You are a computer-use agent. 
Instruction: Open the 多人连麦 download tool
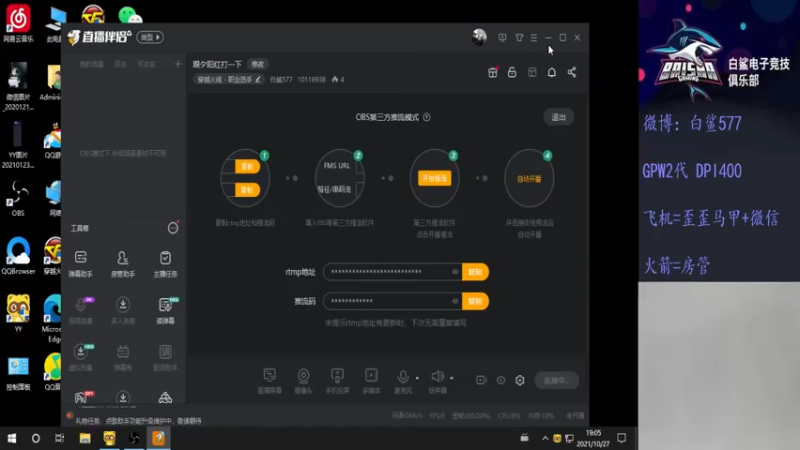click(x=123, y=311)
